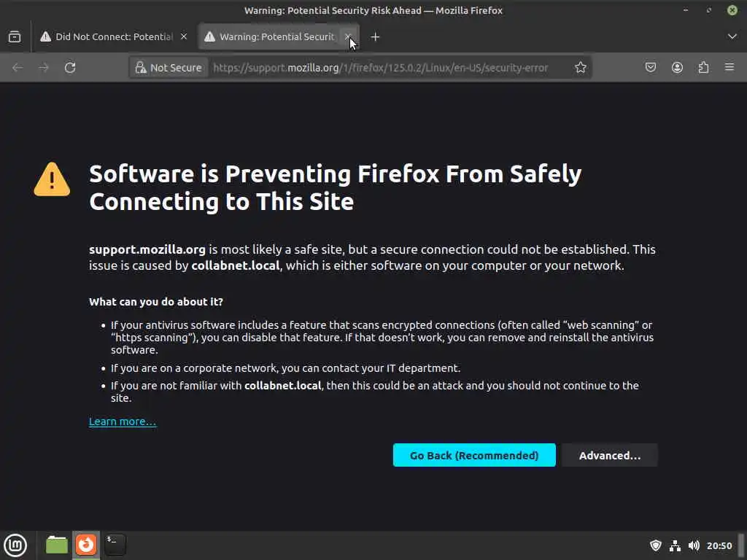Click the 'Not Secure' site identity indicator
The image size is (747, 560).
pyautogui.click(x=169, y=68)
